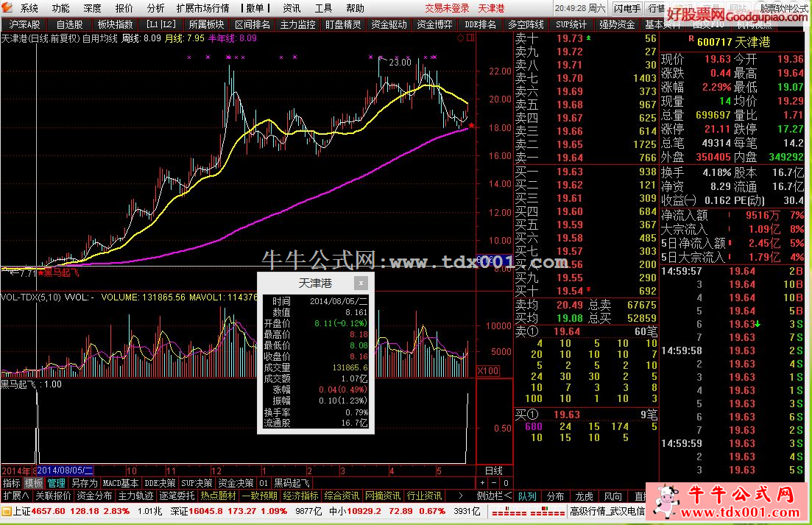The width and height of the screenshot is (812, 525).
Task: Select the 管理 tab below the chart
Action: (57, 483)
